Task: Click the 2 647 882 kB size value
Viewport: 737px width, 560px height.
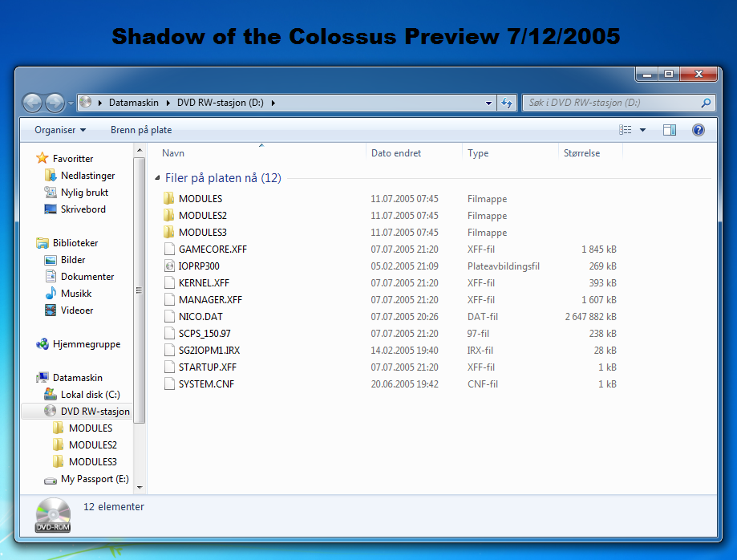Action: (x=590, y=317)
